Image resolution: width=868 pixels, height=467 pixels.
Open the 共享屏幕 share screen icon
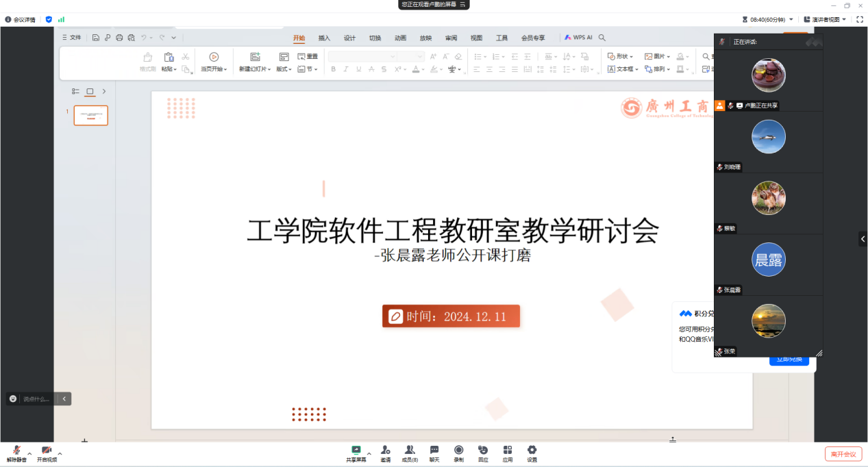(x=356, y=453)
